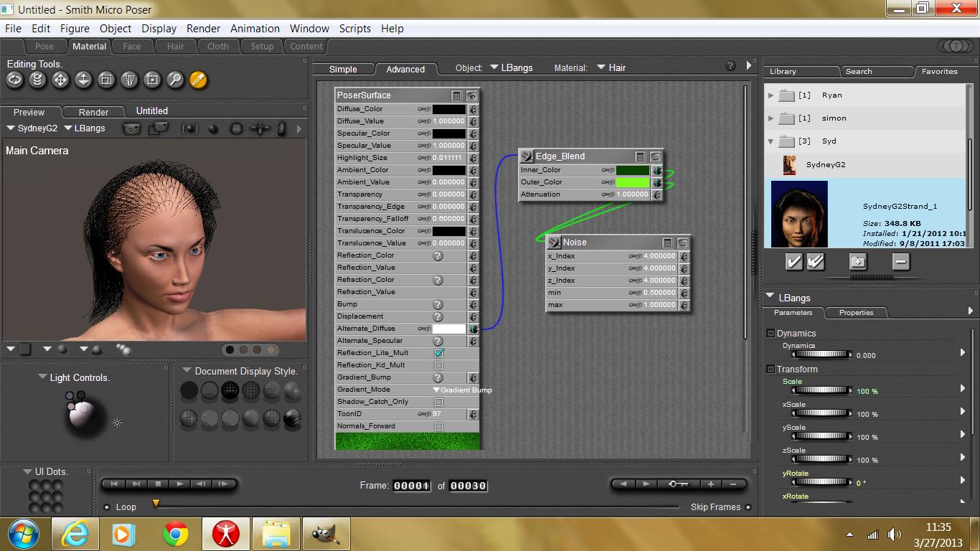The width and height of the screenshot is (980, 551).
Task: Toggle the Reflection_Lite_Mult checkbox
Action: click(x=438, y=353)
